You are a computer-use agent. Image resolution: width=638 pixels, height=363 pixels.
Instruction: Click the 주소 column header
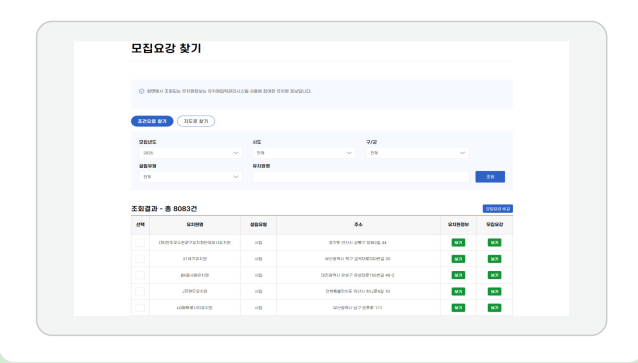tap(358, 225)
